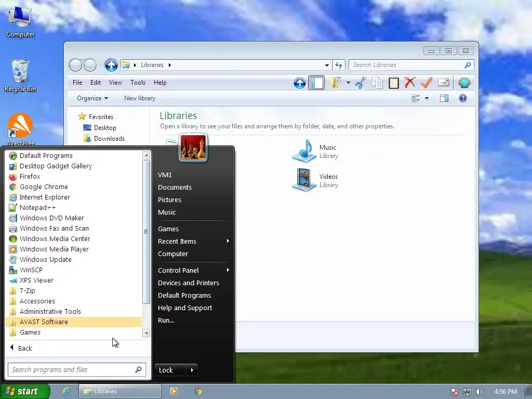532x399 pixels.
Task: Click the Cut scissors icon
Action: pos(361,83)
